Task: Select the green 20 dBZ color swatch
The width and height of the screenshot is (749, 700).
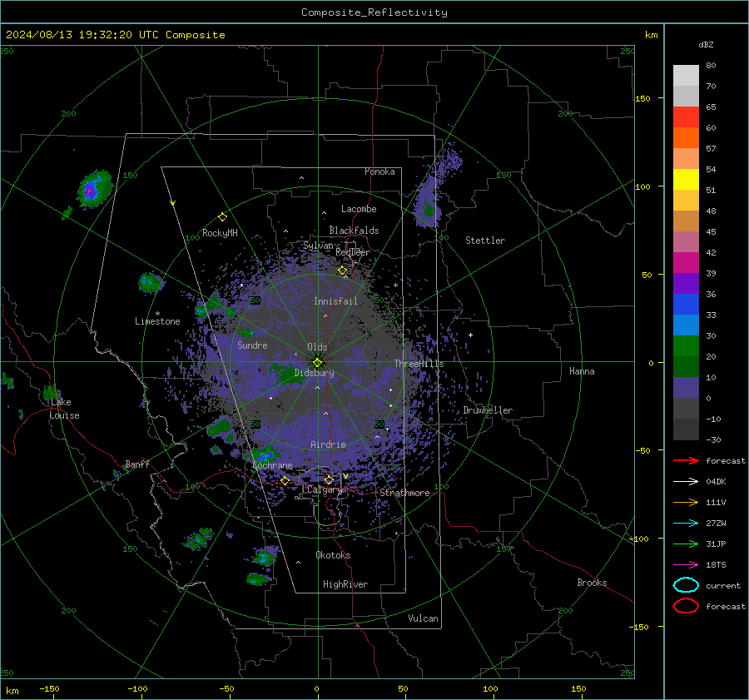Action: [x=686, y=345]
